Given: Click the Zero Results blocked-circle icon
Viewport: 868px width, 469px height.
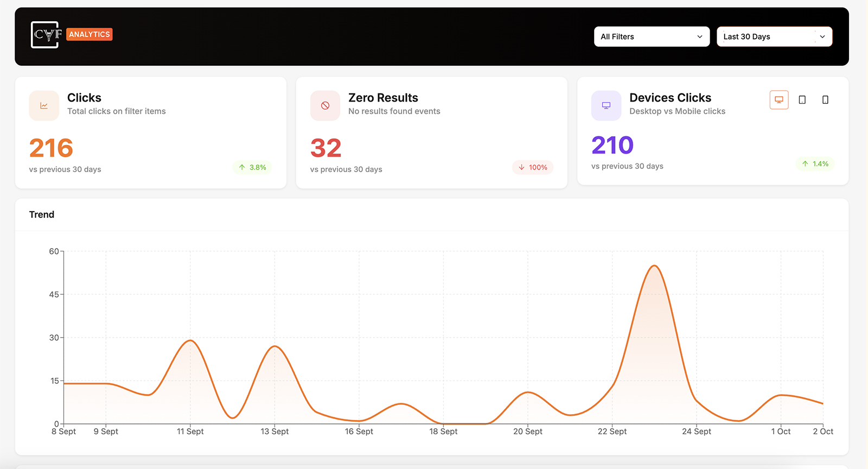Looking at the screenshot, I should click(x=325, y=105).
